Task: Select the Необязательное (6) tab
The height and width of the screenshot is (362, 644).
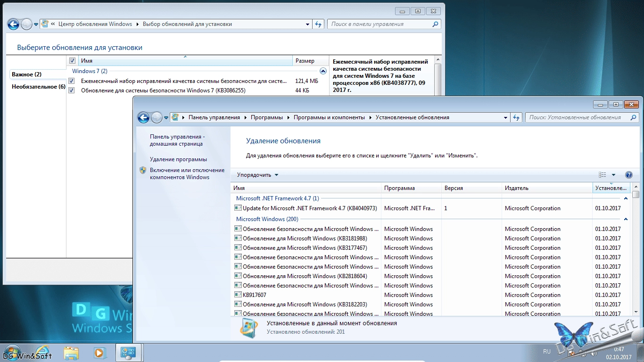Action: click(39, 87)
